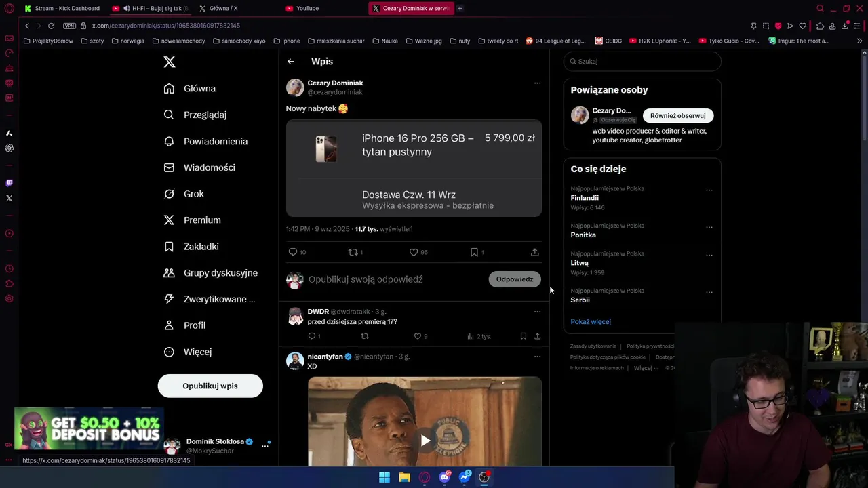
Task: Open the account menu dots beside Dominik Stokłosa
Action: coord(265,445)
